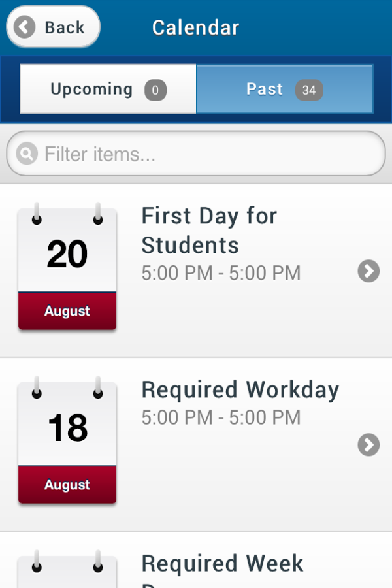Open Required Workday event title

240,389
